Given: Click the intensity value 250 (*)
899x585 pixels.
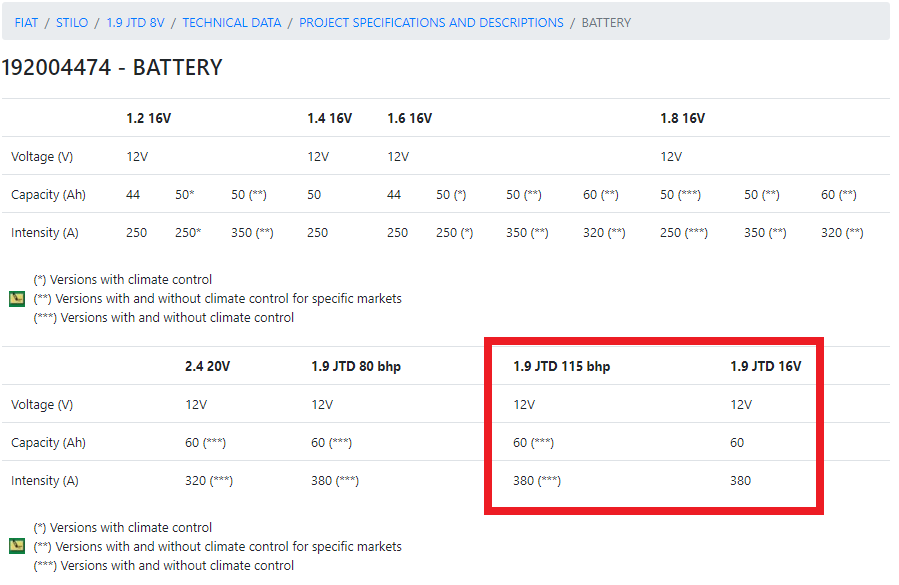Looking at the screenshot, I should click(455, 233).
